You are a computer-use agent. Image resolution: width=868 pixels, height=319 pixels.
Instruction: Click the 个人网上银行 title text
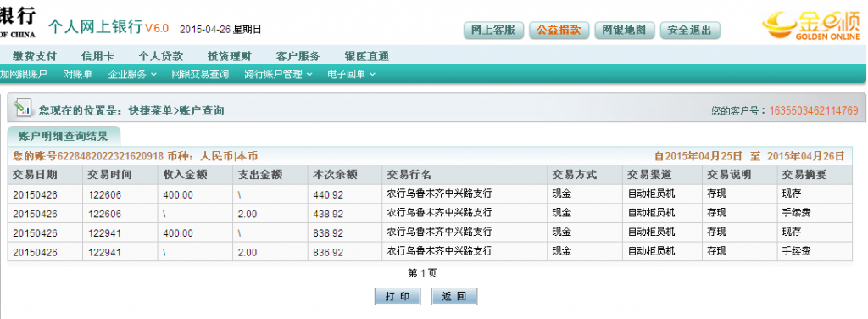point(95,26)
